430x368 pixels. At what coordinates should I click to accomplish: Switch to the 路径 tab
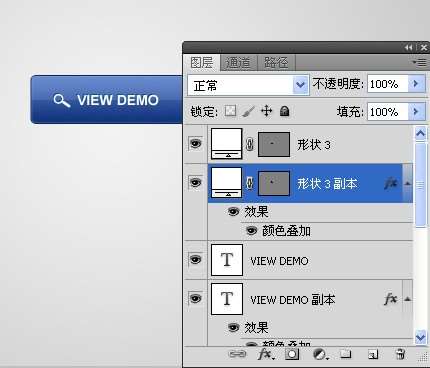276,63
